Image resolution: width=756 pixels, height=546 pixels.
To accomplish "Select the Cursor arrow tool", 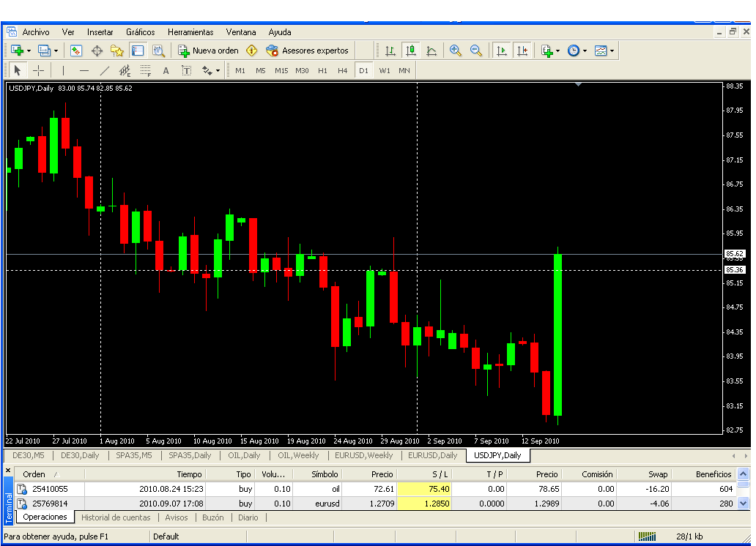I will coord(18,71).
